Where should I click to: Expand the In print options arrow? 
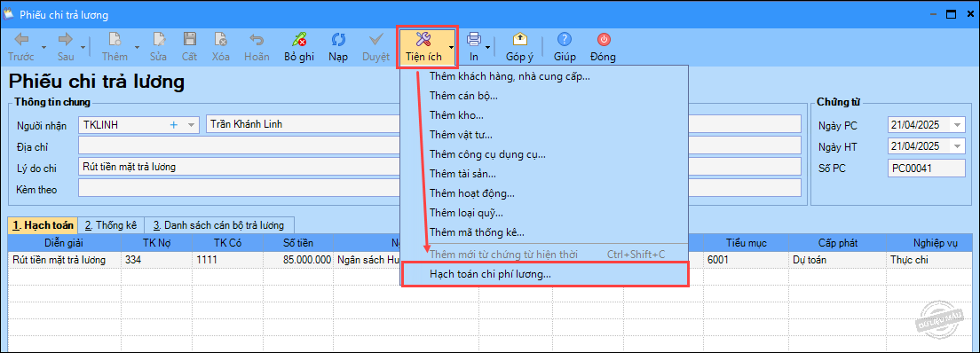(487, 48)
